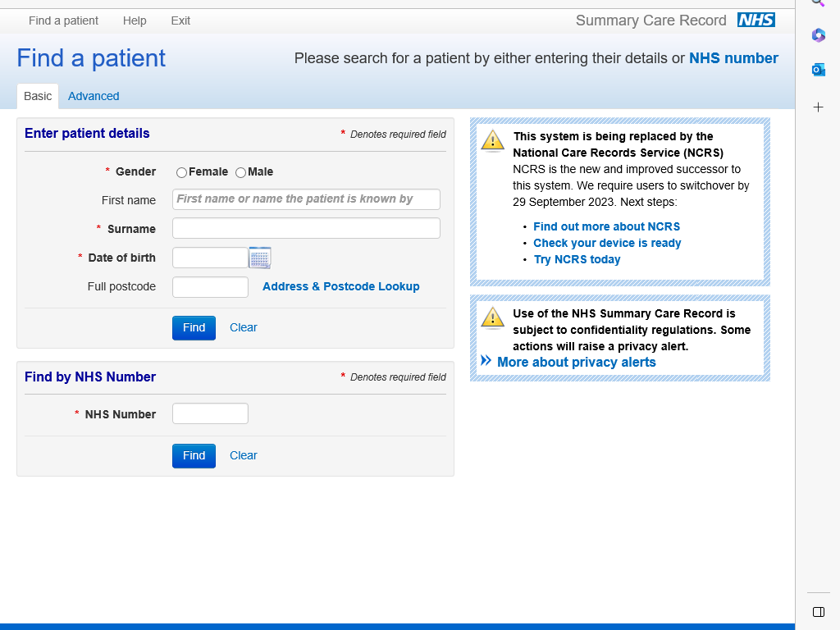Select the Female gender radio button
Screen dimensions: 840x630
pyautogui.click(x=181, y=172)
